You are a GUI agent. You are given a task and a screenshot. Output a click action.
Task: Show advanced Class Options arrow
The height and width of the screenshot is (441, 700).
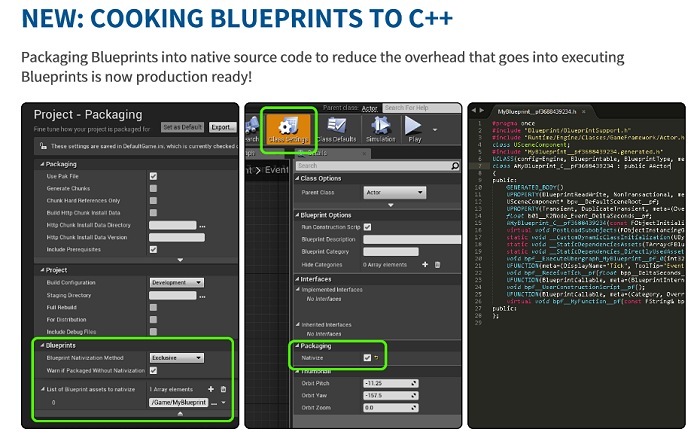[391, 205]
